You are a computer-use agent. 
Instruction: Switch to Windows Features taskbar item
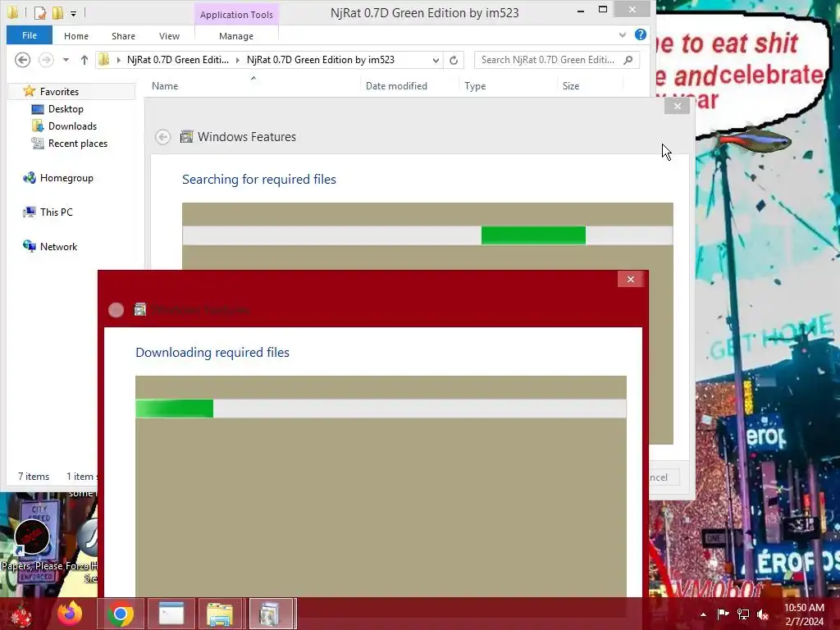pyautogui.click(x=271, y=614)
